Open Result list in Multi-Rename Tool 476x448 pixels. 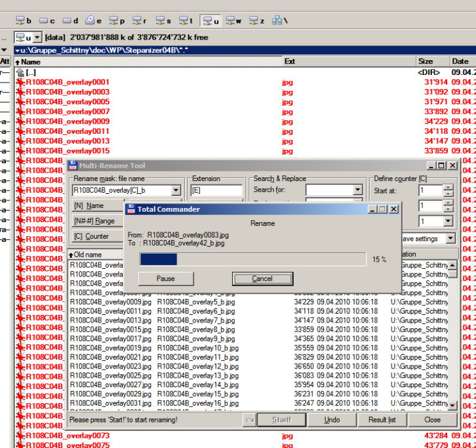pyautogui.click(x=382, y=420)
